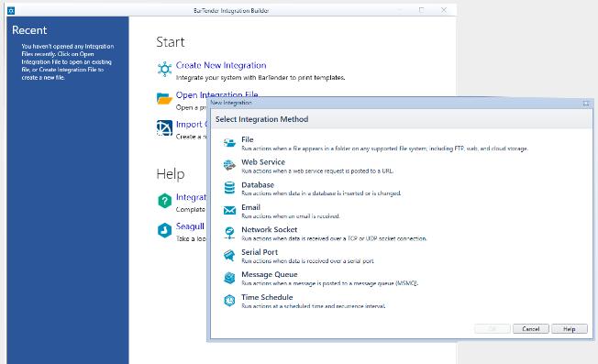Click the Create New Integration gear icon

click(164, 69)
